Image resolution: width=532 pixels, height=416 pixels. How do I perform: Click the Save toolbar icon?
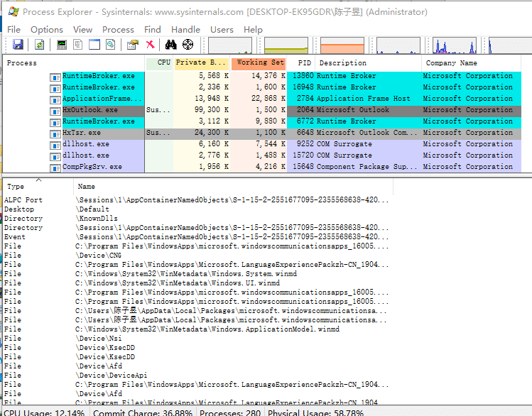(x=18, y=45)
